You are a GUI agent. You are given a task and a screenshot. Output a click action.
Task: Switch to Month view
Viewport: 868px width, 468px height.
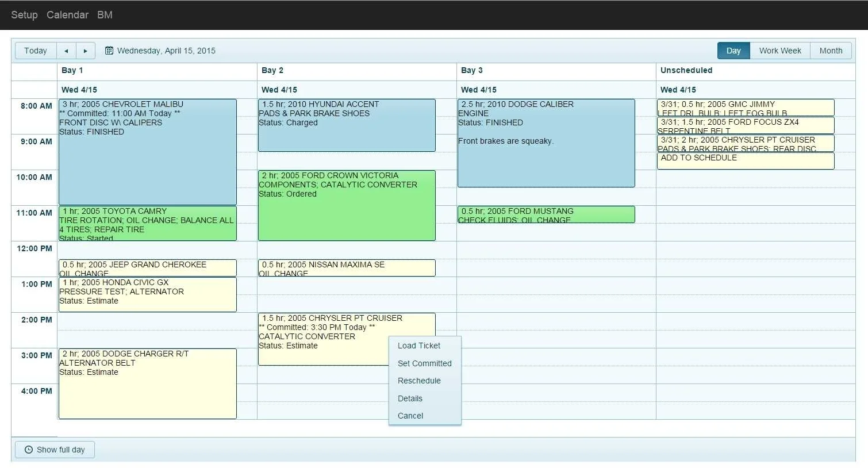pos(831,51)
